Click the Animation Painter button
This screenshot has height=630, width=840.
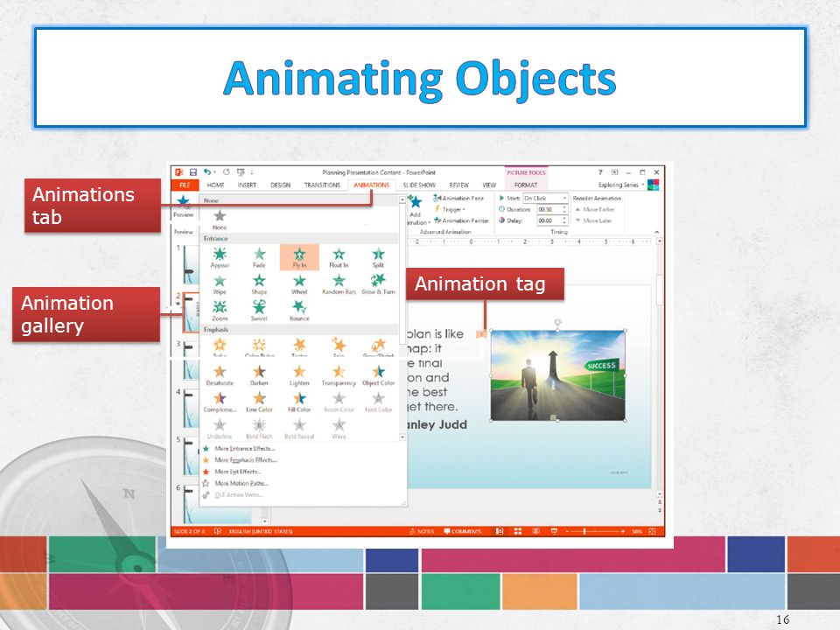(462, 220)
